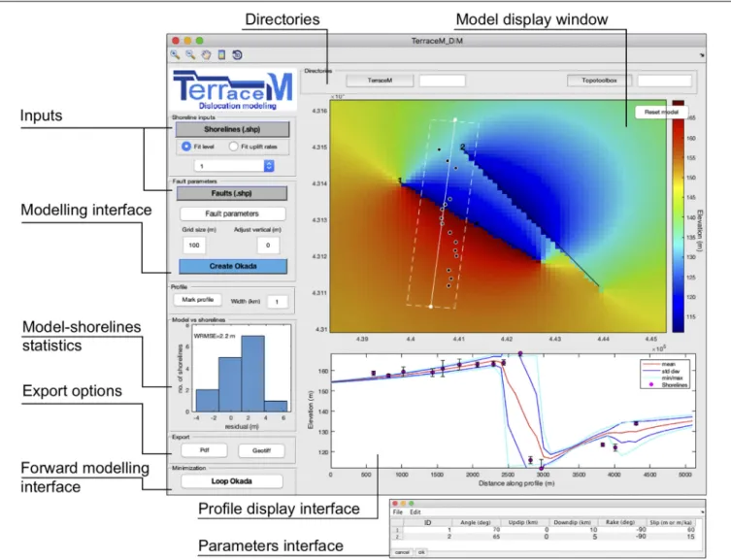This screenshot has height=560, width=731.
Task: Click the Downdip cell with value 10
Action: (573, 530)
